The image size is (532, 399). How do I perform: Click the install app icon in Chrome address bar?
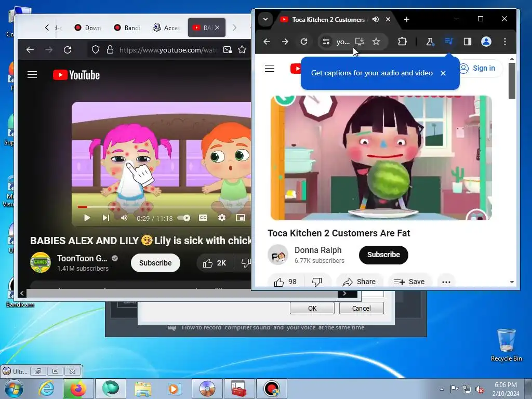[360, 42]
